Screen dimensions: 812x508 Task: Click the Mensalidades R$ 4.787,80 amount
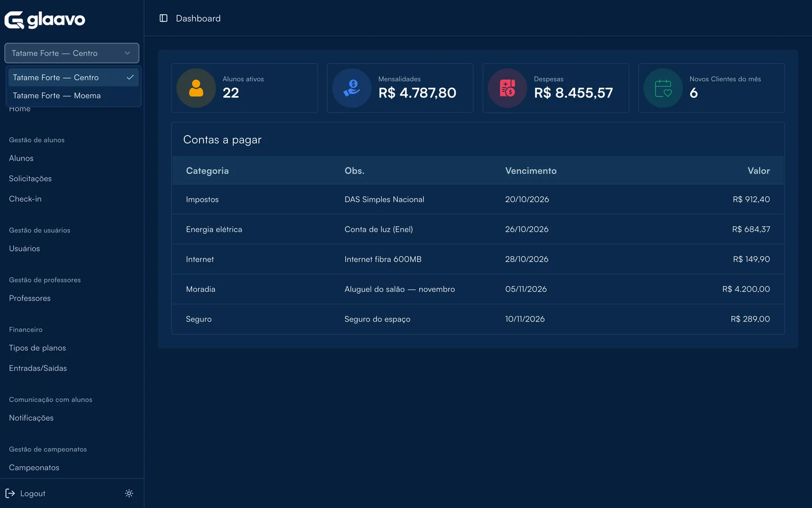point(417,93)
